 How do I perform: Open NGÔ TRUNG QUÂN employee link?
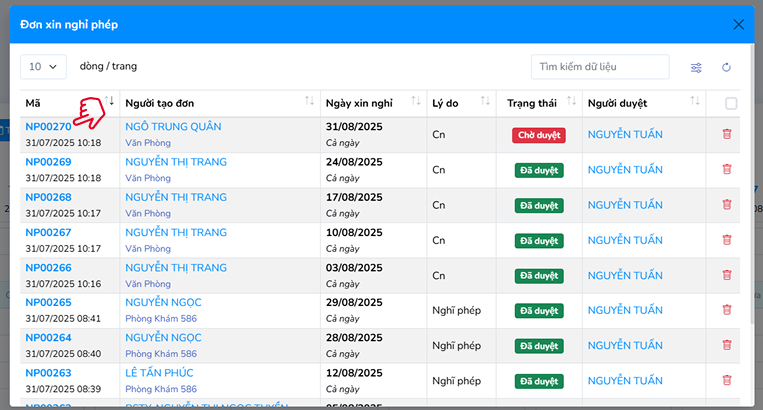pos(173,127)
